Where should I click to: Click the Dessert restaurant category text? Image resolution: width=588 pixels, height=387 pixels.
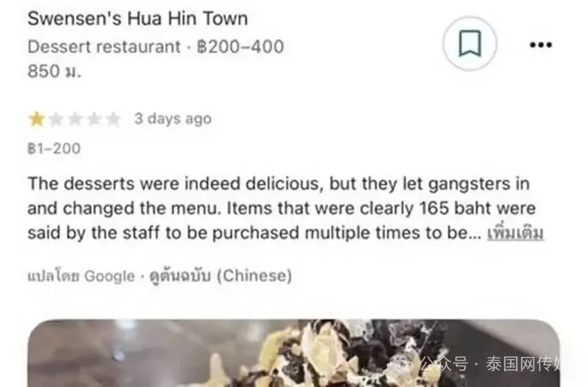[x=104, y=47]
